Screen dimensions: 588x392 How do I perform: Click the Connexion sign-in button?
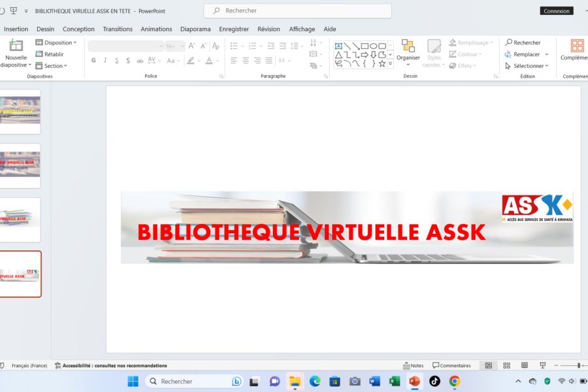pyautogui.click(x=557, y=11)
